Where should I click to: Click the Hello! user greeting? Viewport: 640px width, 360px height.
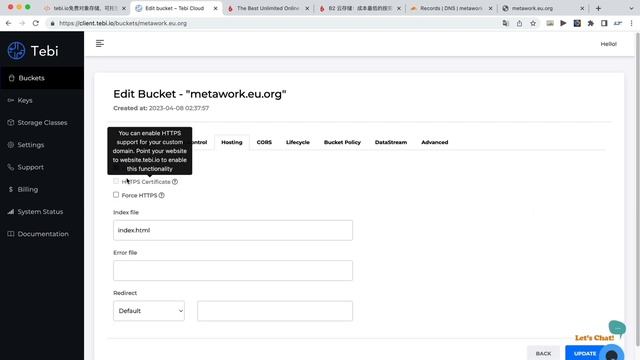pos(608,44)
